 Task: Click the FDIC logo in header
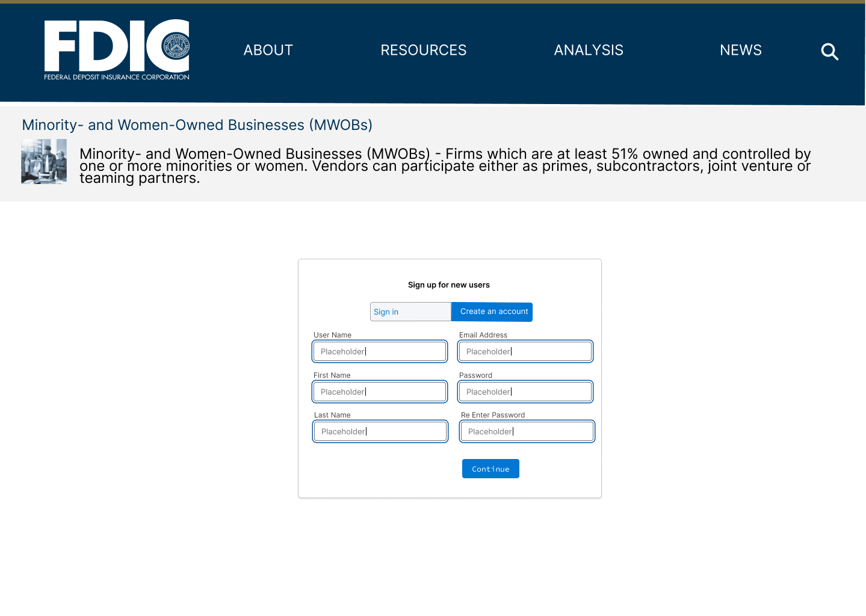tap(117, 50)
